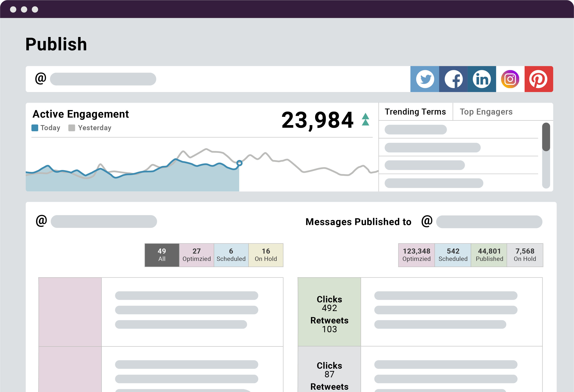
Task: Click the current point marker on engagement chart
Action: point(239,163)
